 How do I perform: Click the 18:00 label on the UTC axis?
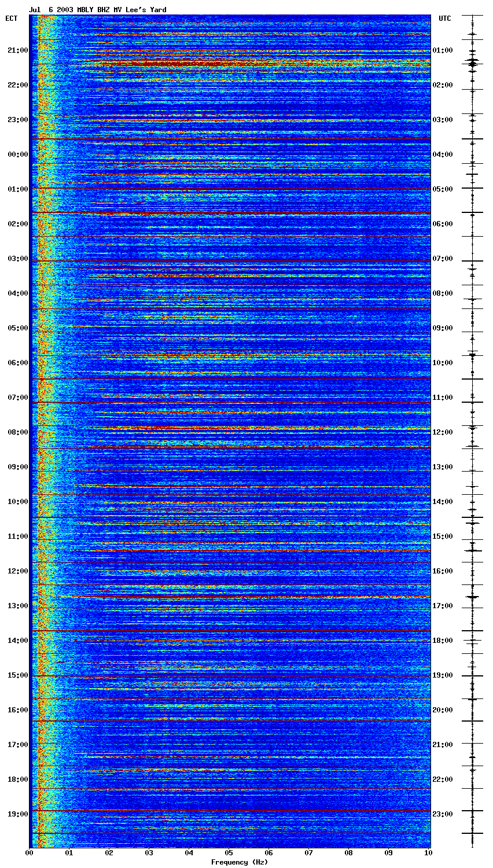point(443,641)
